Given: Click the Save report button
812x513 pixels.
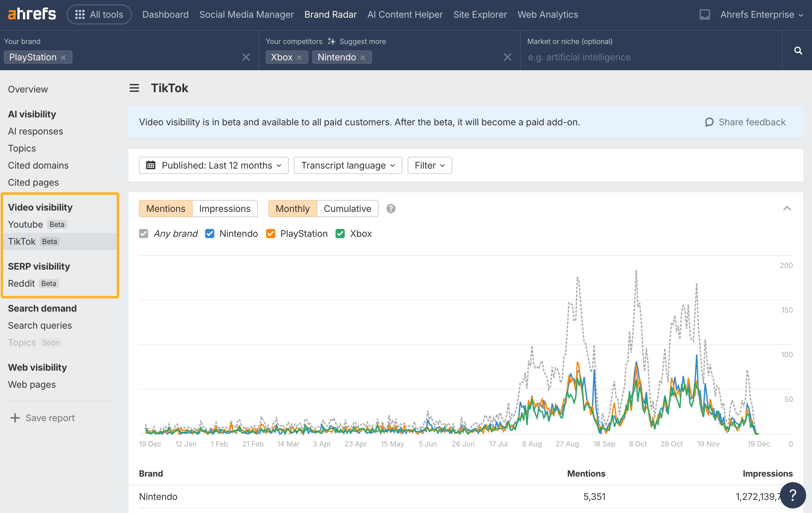Looking at the screenshot, I should [43, 418].
